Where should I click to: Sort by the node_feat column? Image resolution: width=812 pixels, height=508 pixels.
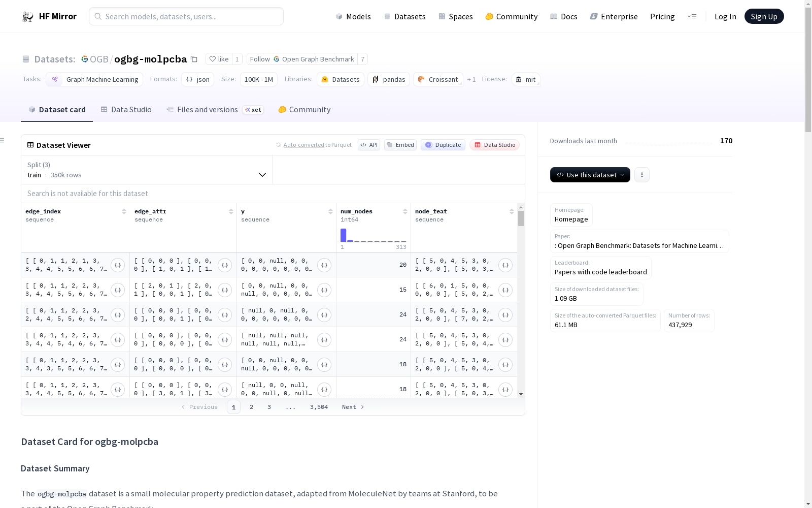(x=512, y=211)
